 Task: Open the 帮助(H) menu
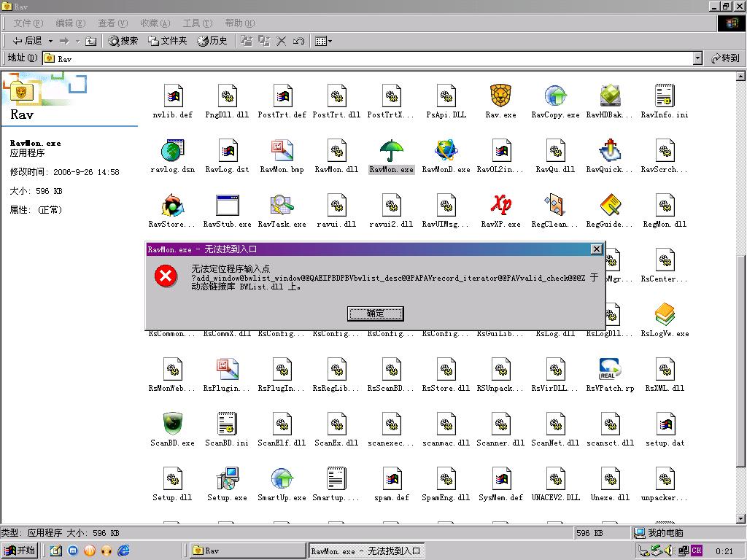(240, 23)
